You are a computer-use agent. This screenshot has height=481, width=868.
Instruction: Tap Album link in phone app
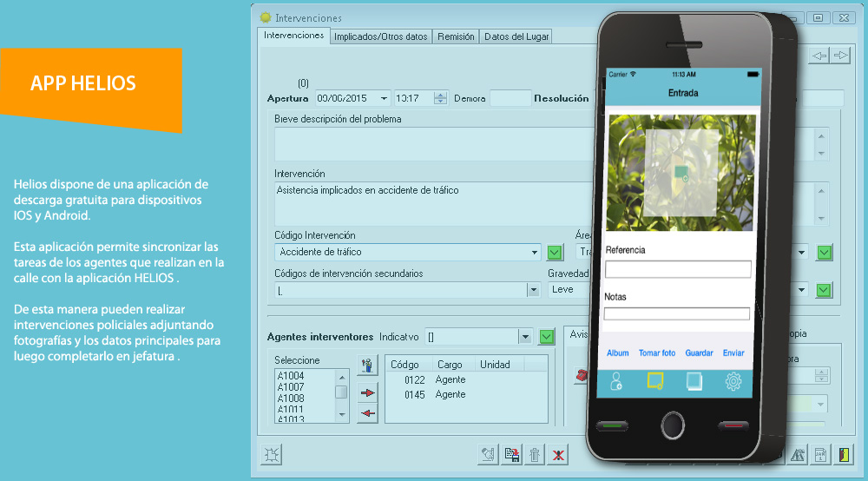[x=617, y=353]
